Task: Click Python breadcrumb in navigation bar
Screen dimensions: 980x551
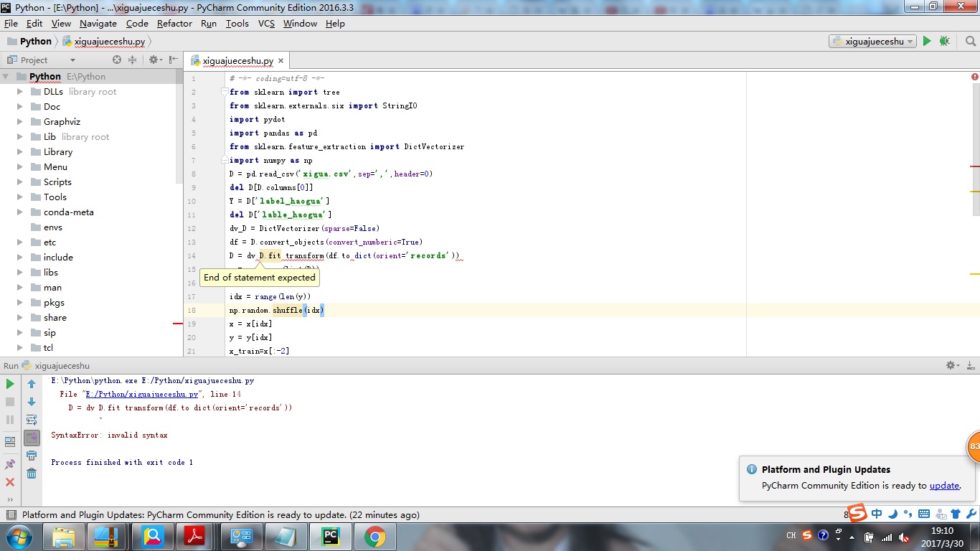Action: 29,42
